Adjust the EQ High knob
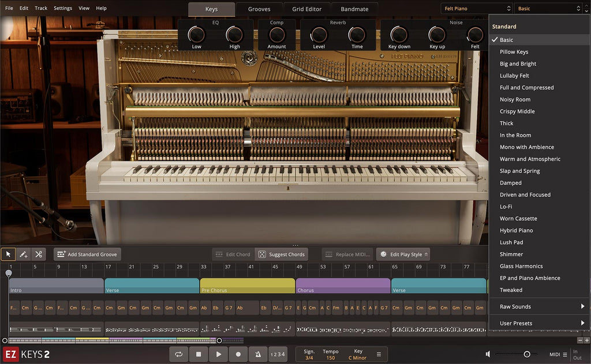The height and width of the screenshot is (364, 591). [234, 35]
